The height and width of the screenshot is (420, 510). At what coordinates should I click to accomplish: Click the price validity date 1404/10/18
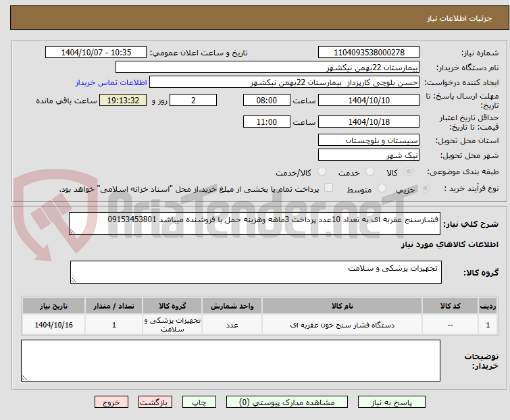tap(369, 122)
